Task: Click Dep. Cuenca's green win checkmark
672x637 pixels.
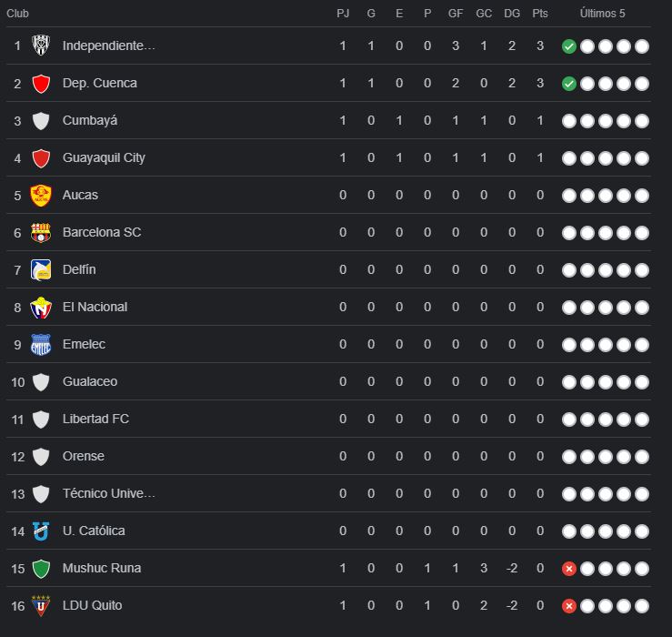Action: tap(569, 84)
